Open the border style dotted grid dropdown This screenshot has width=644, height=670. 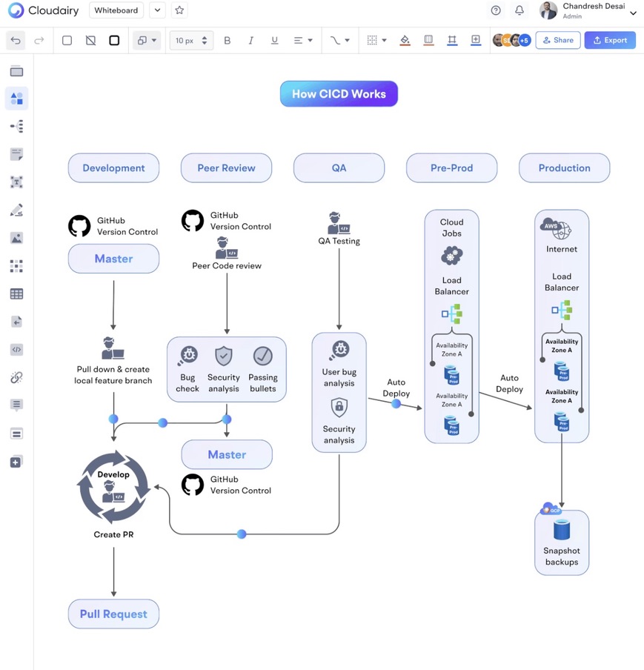coord(376,41)
